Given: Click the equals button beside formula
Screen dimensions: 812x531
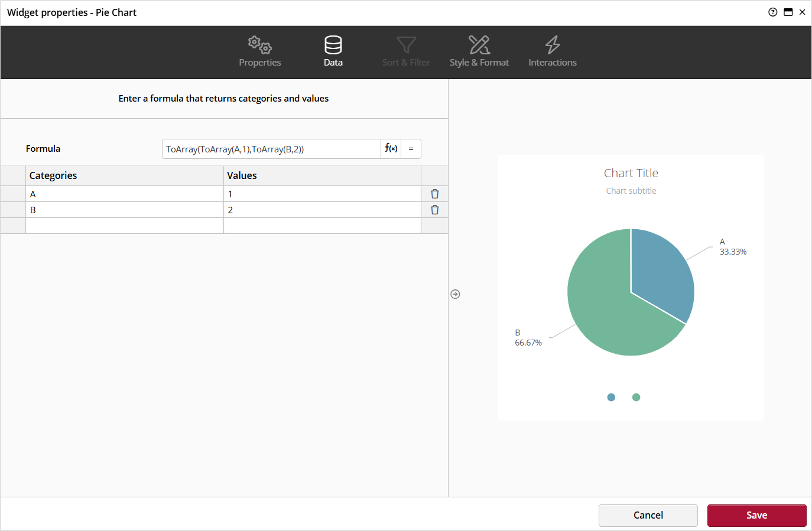Looking at the screenshot, I should click(x=411, y=149).
